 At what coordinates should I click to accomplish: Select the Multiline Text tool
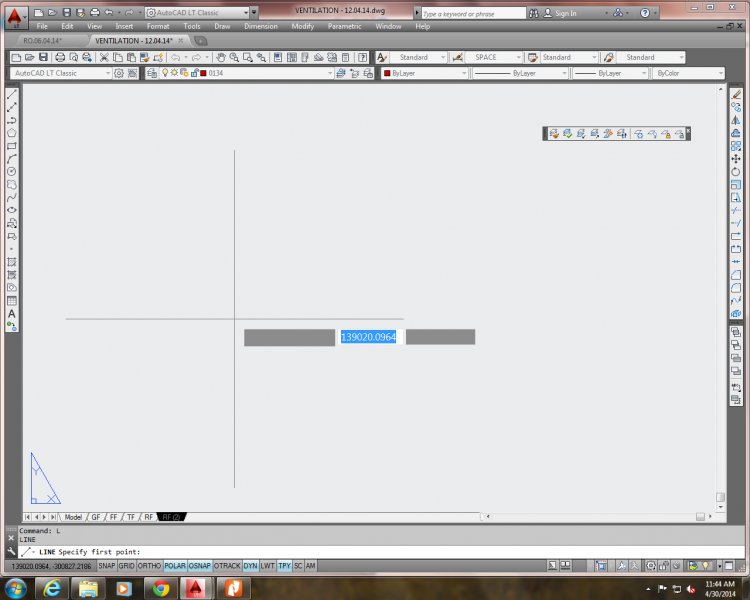[11, 314]
